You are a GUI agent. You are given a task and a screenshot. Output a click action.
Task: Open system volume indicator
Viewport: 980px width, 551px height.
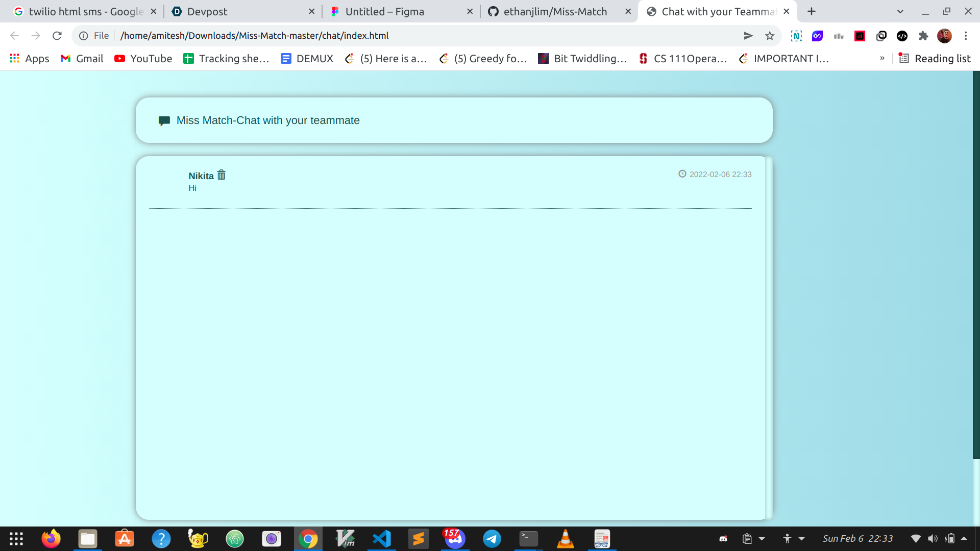[x=933, y=539]
